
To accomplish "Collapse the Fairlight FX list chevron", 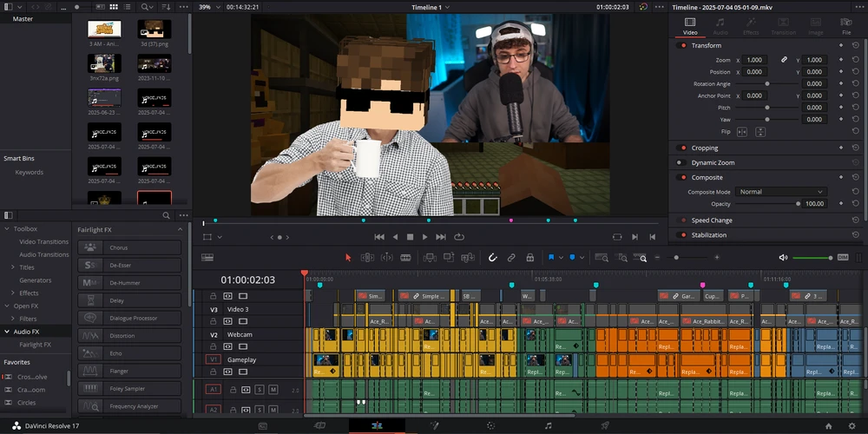I will pyautogui.click(x=180, y=229).
